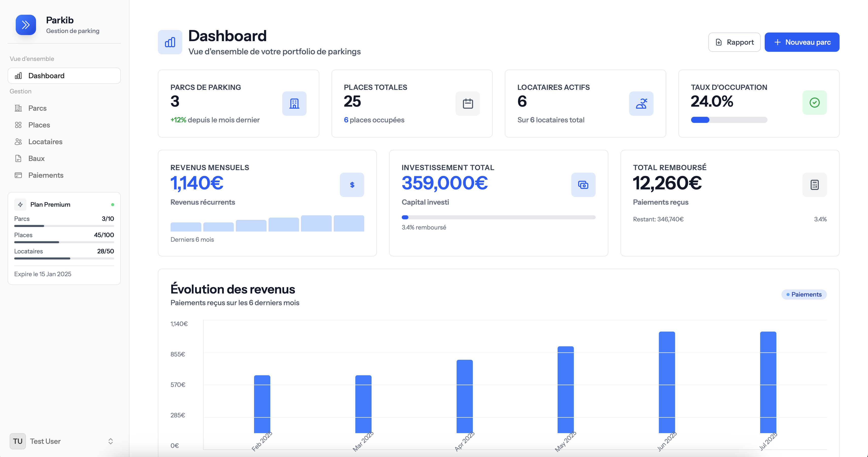Click the Rapport button

tap(734, 42)
